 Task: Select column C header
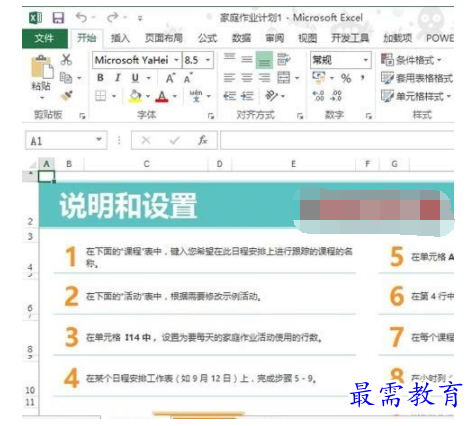click(146, 164)
